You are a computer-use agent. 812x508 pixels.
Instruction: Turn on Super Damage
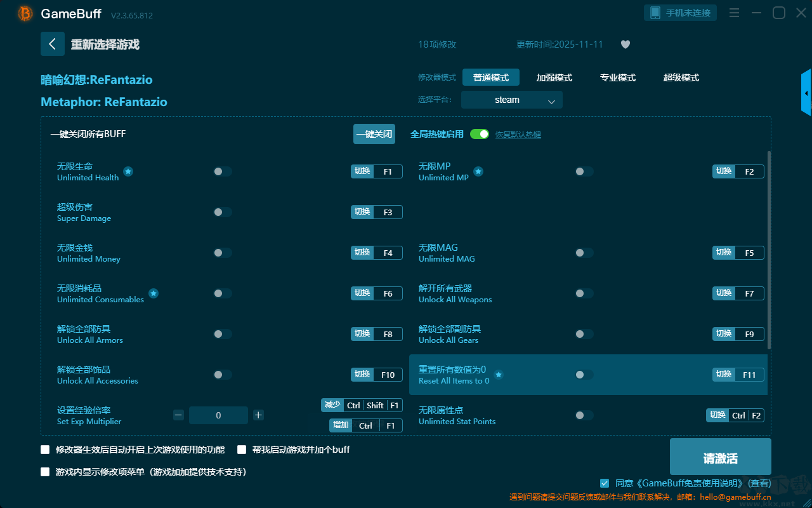pyautogui.click(x=223, y=212)
